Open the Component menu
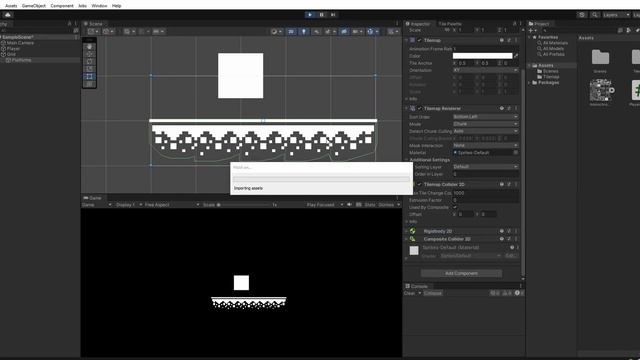640x360 pixels. (62, 6)
